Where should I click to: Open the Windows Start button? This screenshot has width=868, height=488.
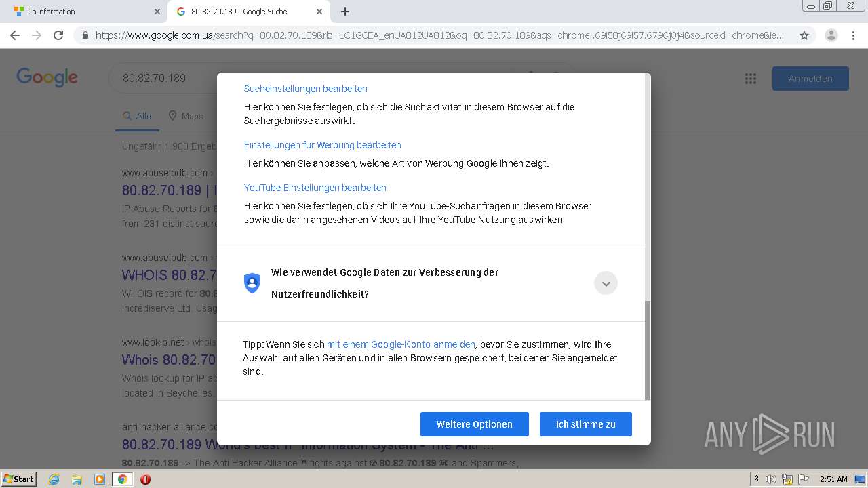click(19, 479)
